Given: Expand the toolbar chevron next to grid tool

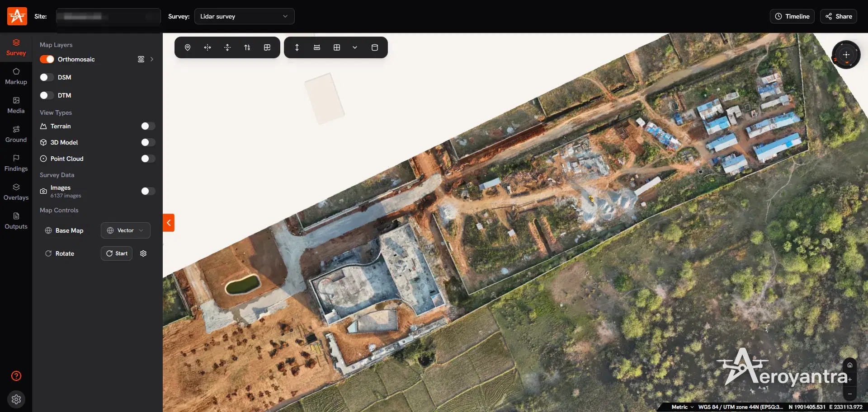Looking at the screenshot, I should pos(355,47).
